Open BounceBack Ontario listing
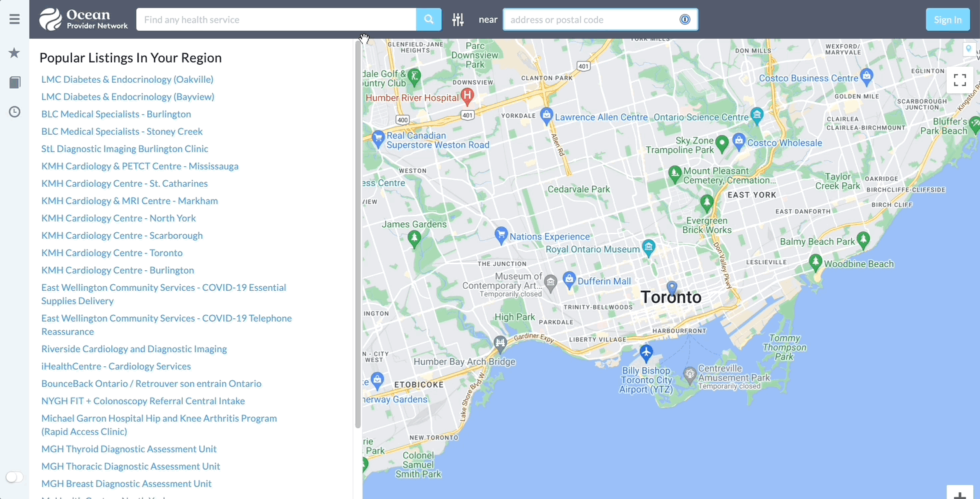Viewport: 980px width, 499px height. pyautogui.click(x=151, y=384)
